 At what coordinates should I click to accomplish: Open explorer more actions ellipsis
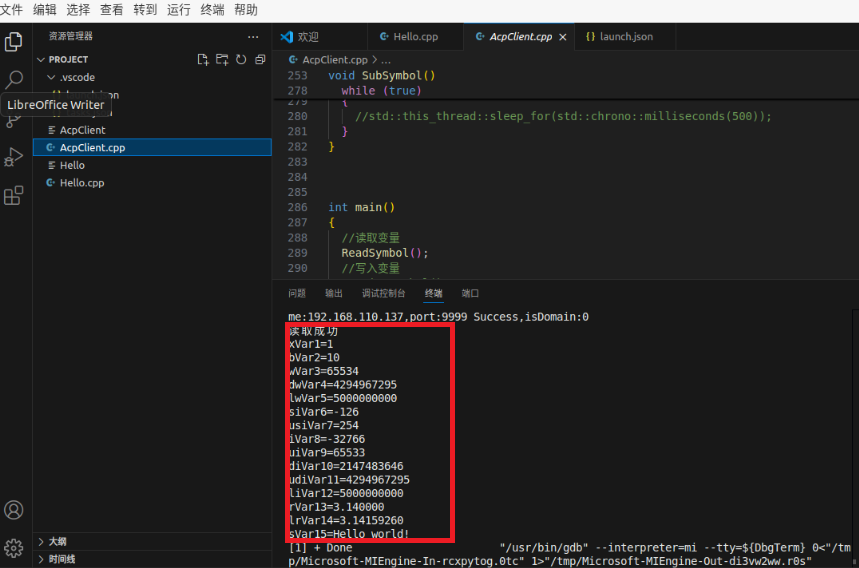click(x=253, y=37)
